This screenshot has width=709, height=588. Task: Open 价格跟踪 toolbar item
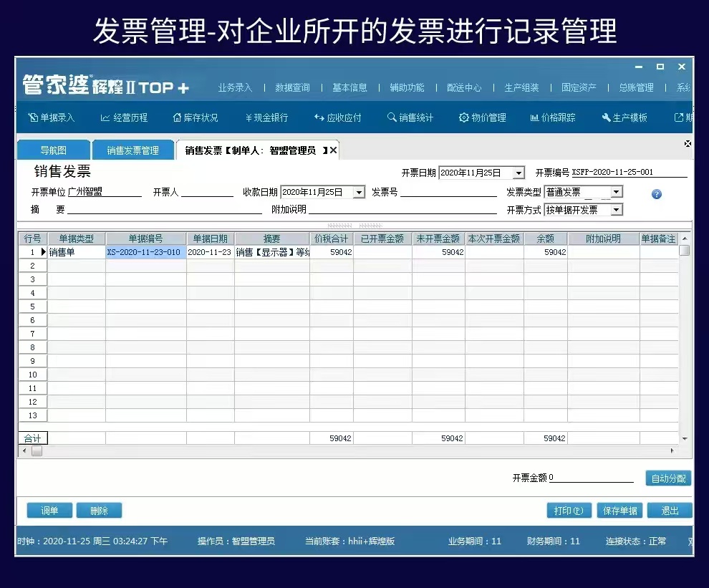coord(553,117)
